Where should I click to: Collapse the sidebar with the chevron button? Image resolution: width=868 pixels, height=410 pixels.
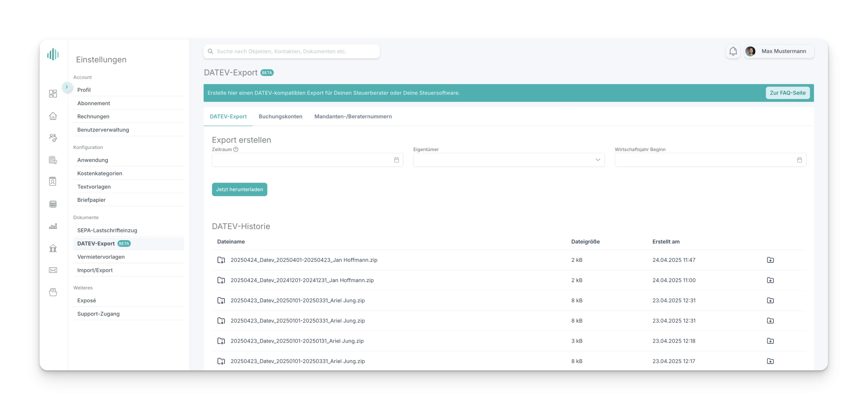[x=67, y=87]
